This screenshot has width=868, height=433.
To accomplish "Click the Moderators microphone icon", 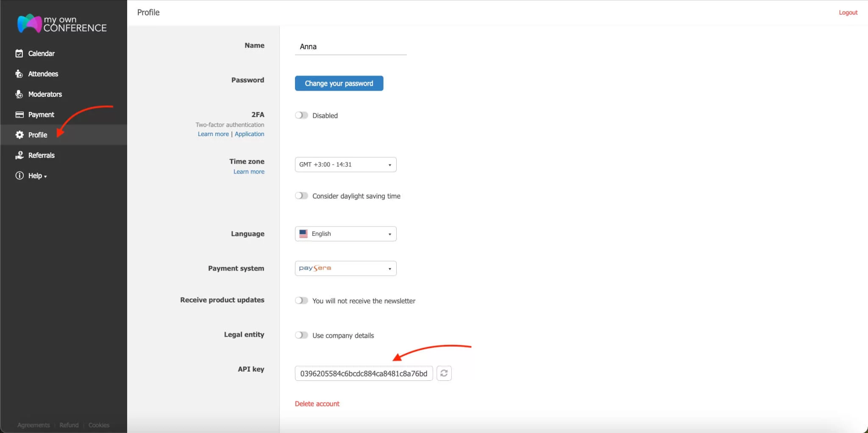I will pos(19,94).
